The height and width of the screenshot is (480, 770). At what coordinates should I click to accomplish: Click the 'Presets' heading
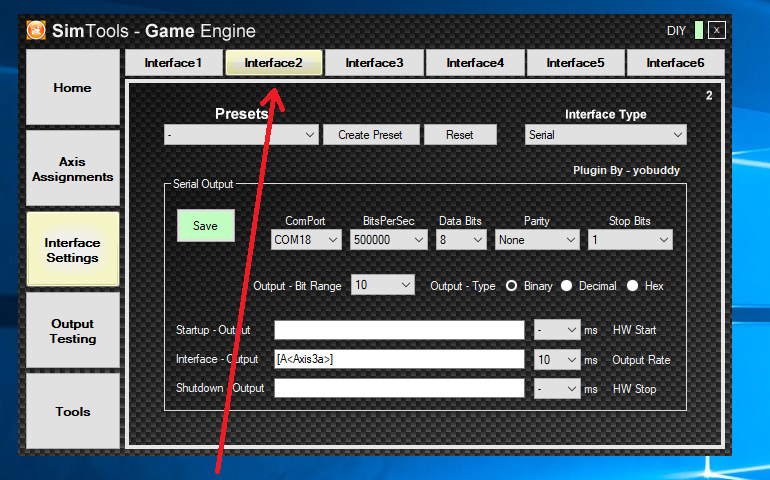(242, 114)
